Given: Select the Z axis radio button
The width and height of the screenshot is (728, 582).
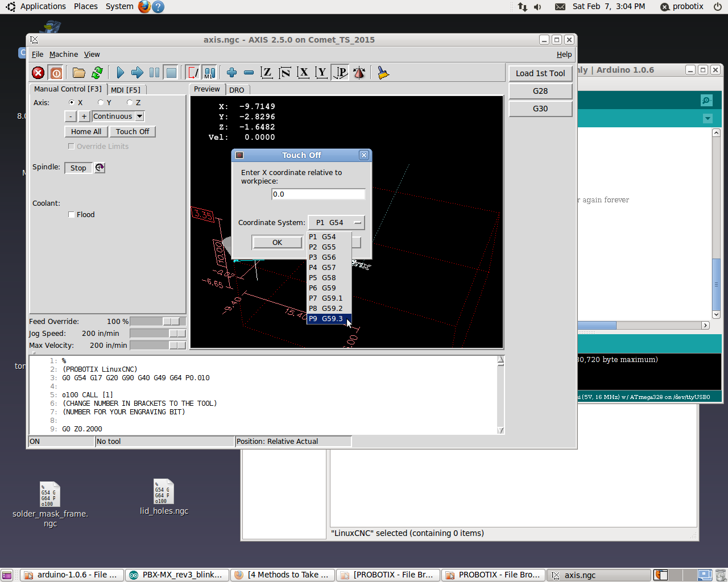Looking at the screenshot, I should tap(130, 103).
